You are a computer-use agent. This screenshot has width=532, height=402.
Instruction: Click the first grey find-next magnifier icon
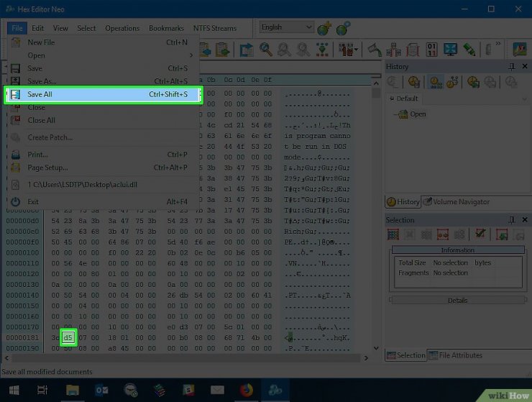pyautogui.click(x=284, y=50)
